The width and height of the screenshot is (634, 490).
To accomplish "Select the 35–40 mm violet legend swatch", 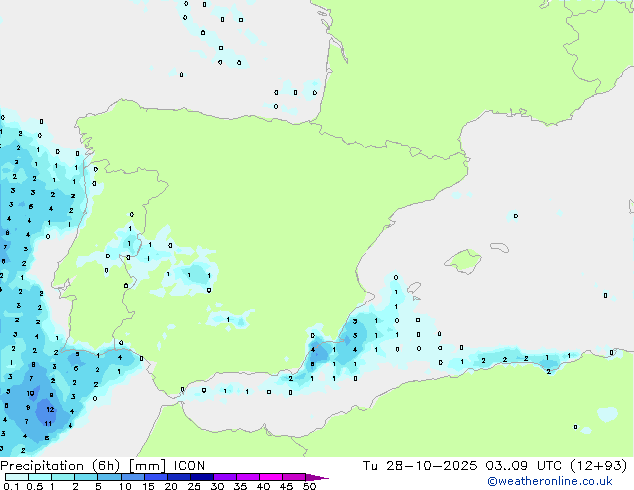I will pyautogui.click(x=247, y=477).
